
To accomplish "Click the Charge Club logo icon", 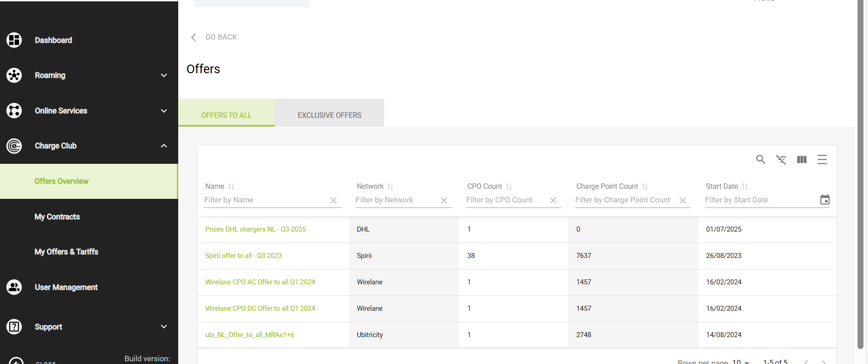I will tap(14, 146).
